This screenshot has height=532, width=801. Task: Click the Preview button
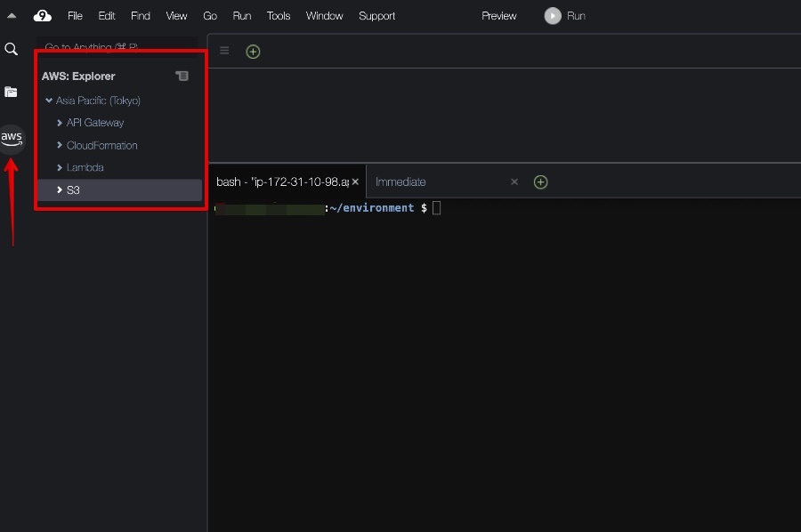click(499, 16)
